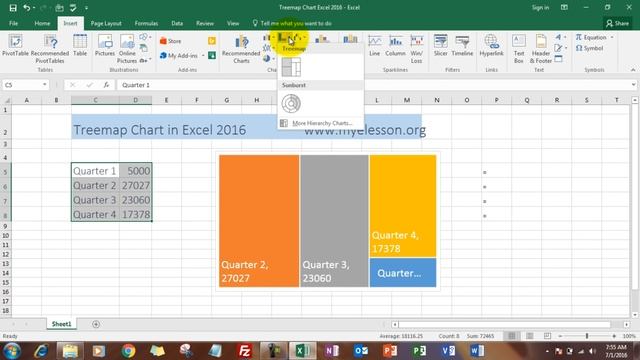Open FileZilla from the taskbar
This screenshot has width=640, height=360.
(x=244, y=351)
